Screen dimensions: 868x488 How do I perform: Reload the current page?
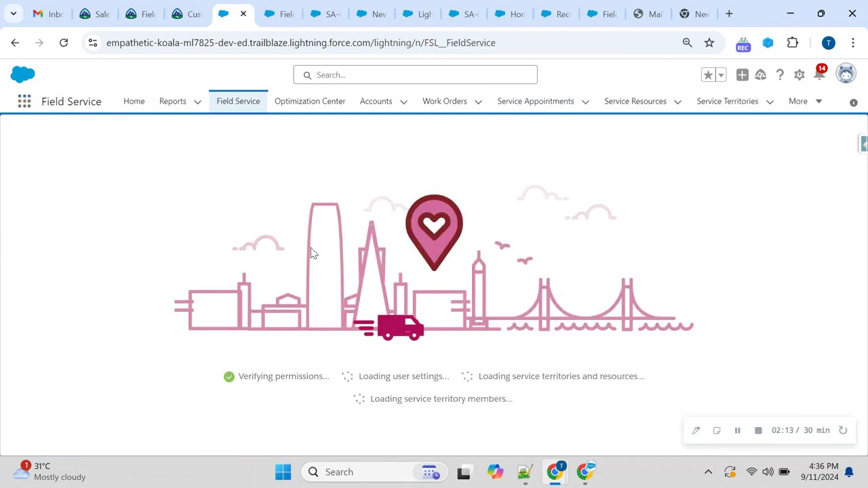(x=64, y=43)
